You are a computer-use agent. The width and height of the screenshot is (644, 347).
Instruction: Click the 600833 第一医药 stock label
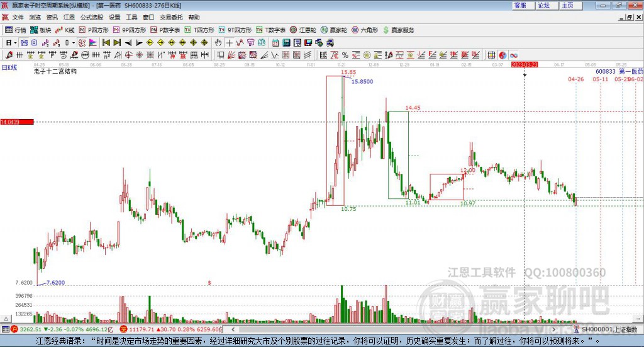pos(619,72)
